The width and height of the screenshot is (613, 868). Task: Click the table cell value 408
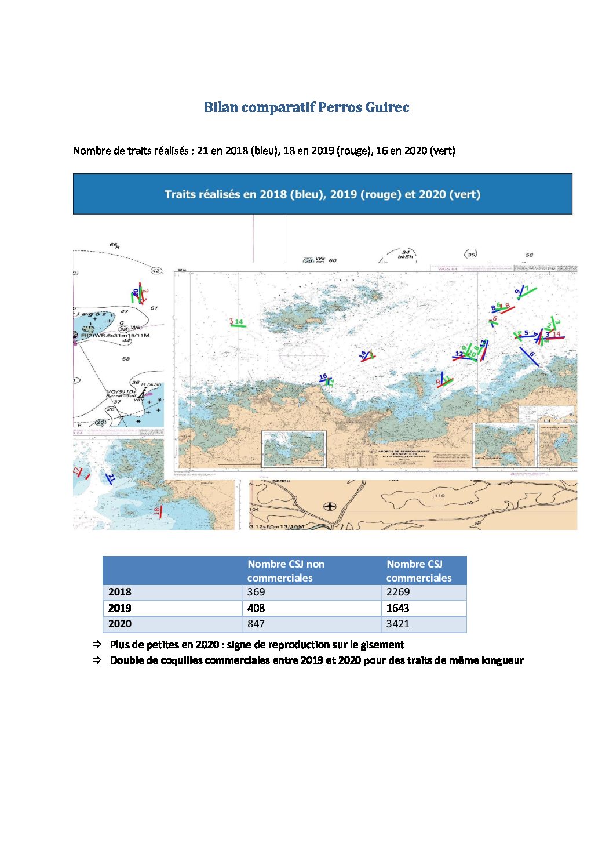256,608
